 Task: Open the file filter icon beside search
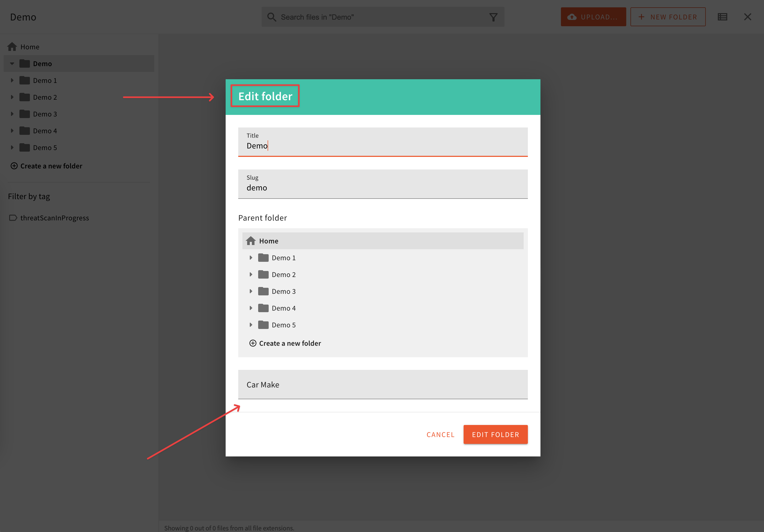[x=494, y=17]
